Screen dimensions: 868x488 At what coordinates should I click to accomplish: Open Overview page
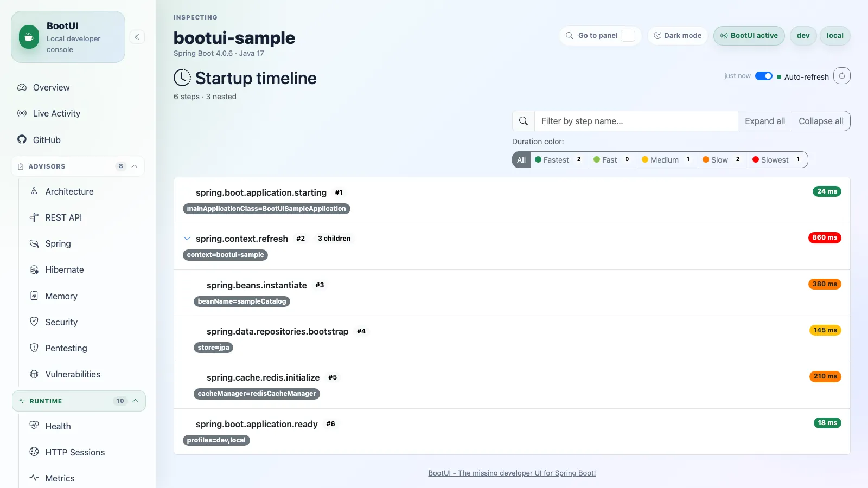51,87
